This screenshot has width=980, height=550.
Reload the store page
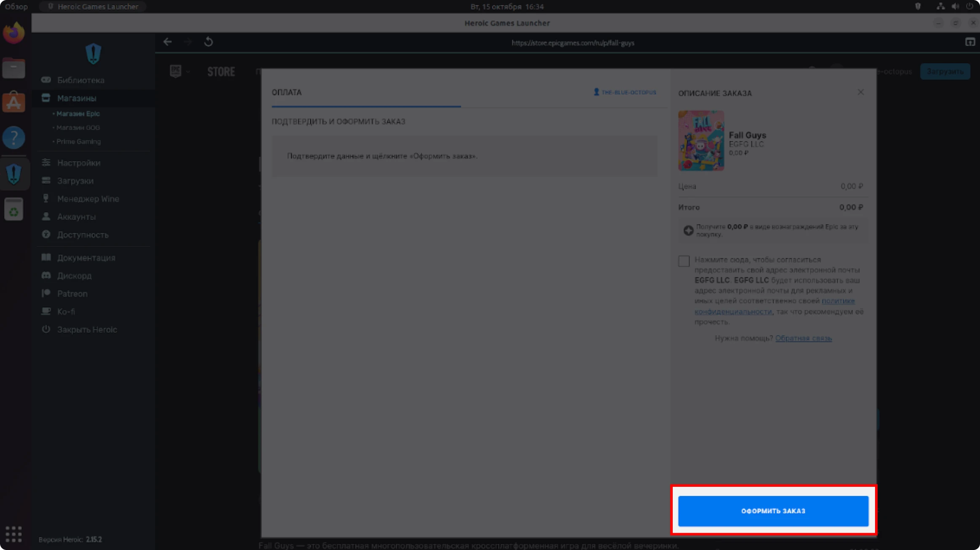208,42
